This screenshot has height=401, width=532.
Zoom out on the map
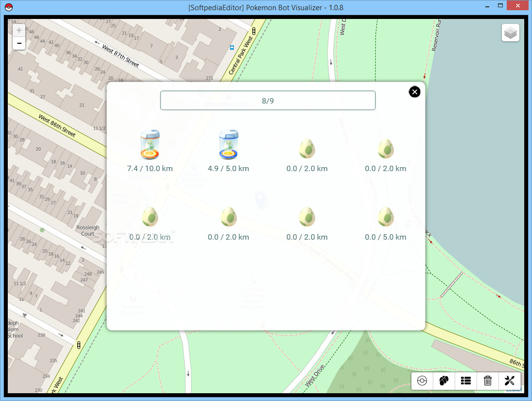point(19,43)
